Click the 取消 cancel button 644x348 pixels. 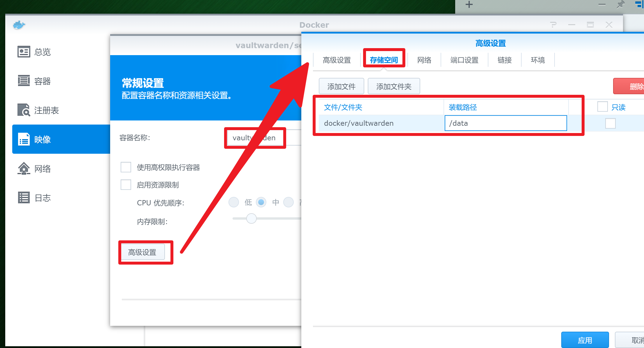coord(630,340)
